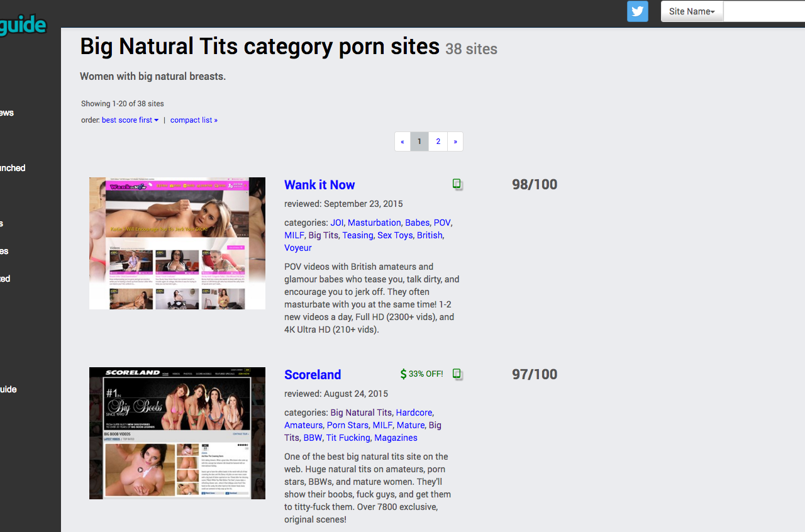The width and height of the screenshot is (805, 532).
Task: Select the British category link
Action: pyautogui.click(x=430, y=235)
